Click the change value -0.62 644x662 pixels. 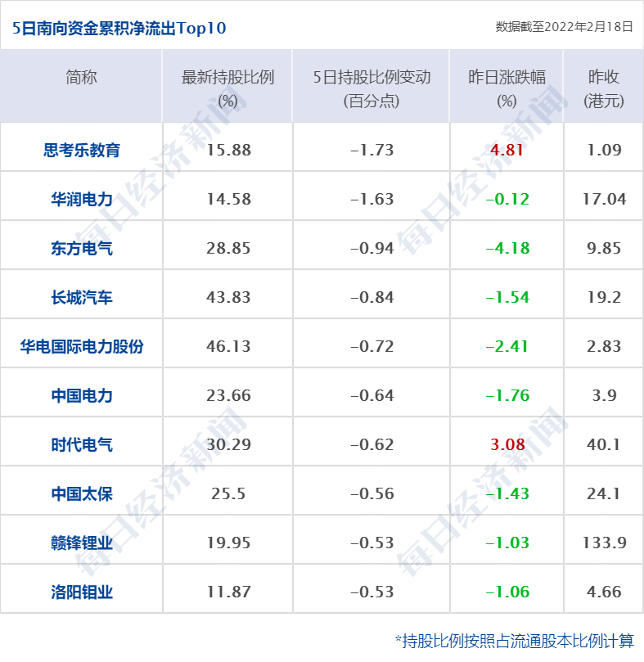pos(372,444)
